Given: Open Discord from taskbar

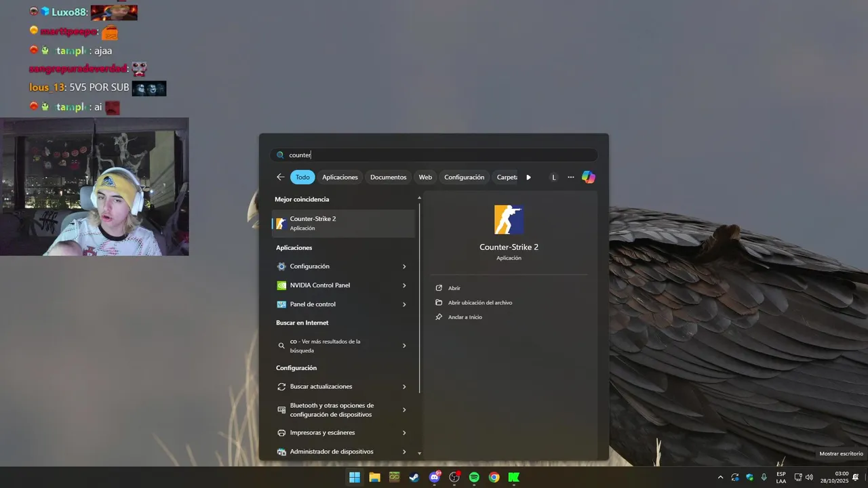Looking at the screenshot, I should (435, 477).
